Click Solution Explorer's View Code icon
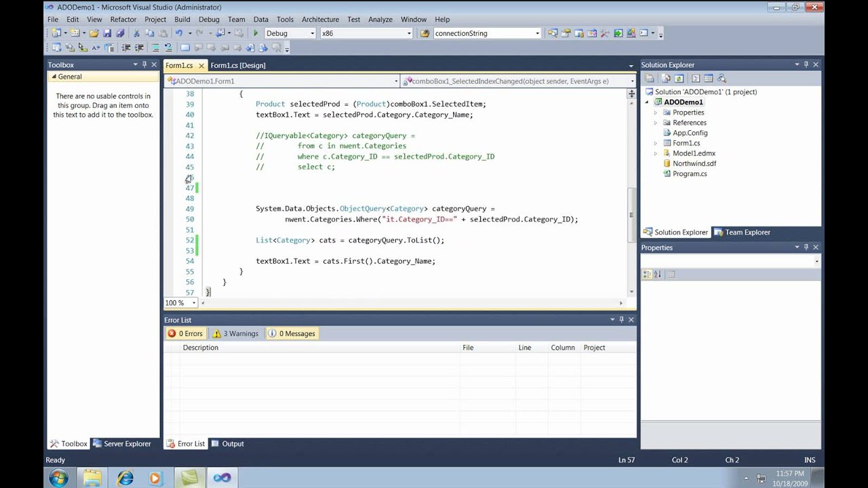Viewport: 868px width, 488px height. [696, 79]
